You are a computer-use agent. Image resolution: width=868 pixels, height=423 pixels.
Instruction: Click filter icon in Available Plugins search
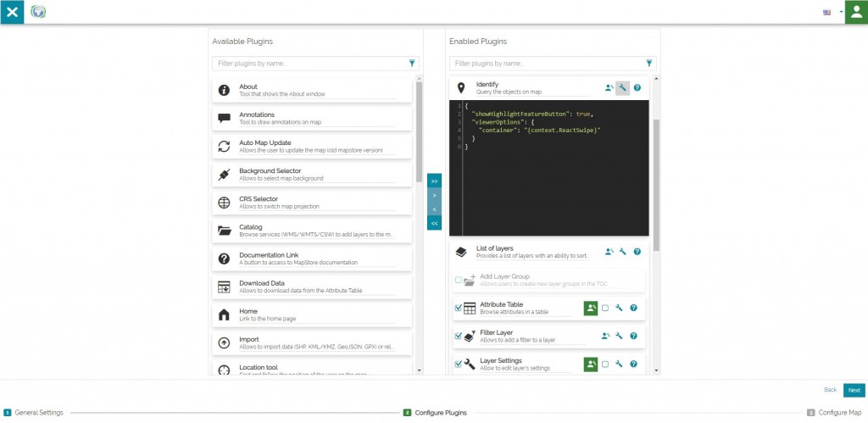click(412, 64)
